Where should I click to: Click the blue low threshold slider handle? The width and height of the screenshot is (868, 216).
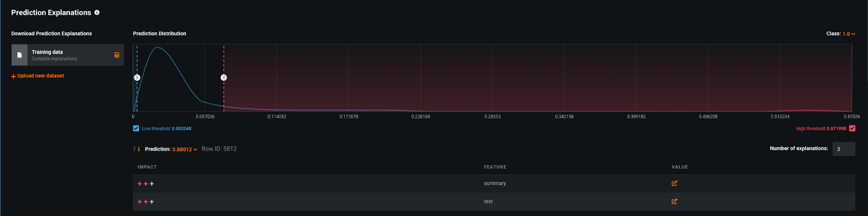point(137,78)
